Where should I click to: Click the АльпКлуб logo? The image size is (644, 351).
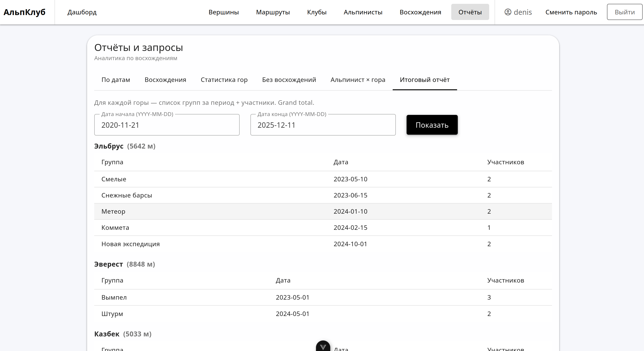(x=24, y=12)
